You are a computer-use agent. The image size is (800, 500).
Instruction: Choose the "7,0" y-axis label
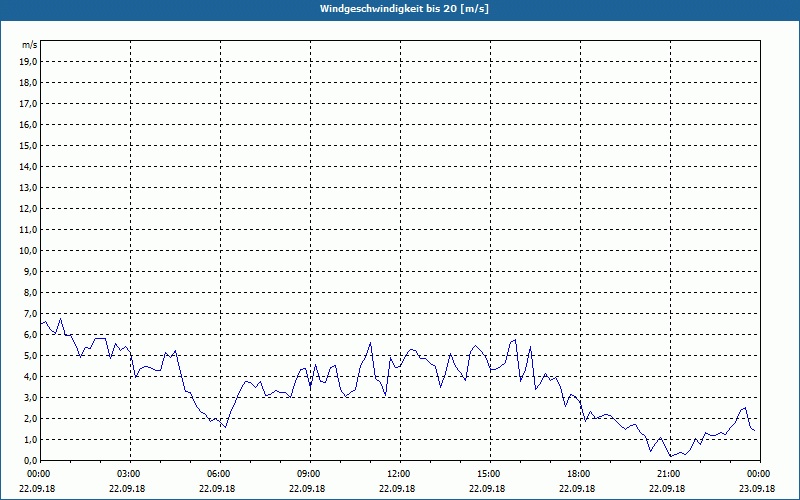pyautogui.click(x=30, y=313)
